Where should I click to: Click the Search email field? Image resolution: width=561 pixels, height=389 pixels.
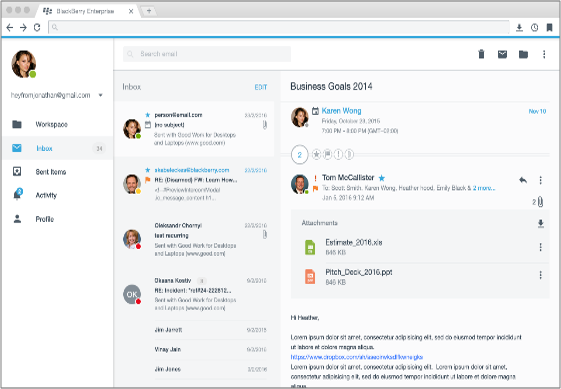point(207,54)
